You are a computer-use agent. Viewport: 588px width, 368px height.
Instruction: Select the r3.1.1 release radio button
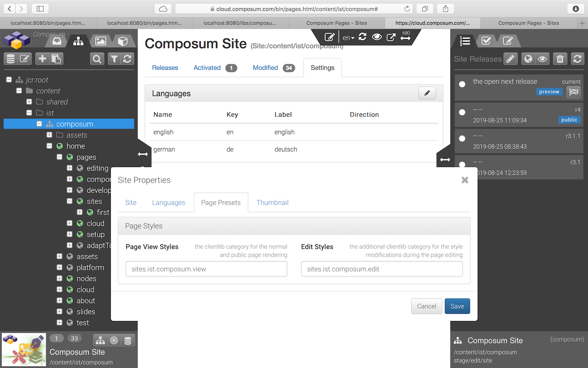click(x=462, y=138)
